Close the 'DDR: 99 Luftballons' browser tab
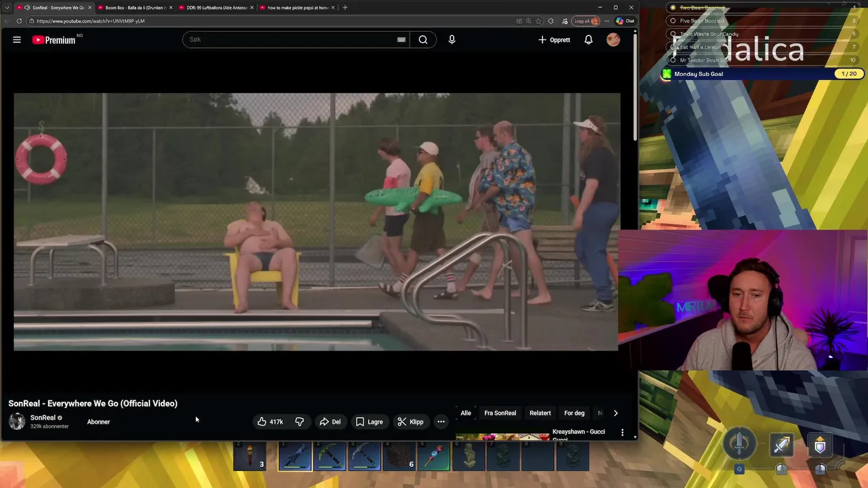 pyautogui.click(x=252, y=7)
